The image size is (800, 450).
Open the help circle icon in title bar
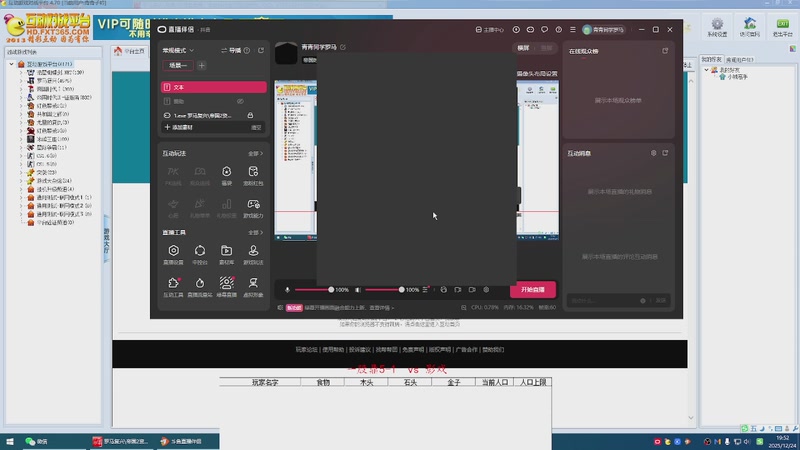click(x=559, y=30)
